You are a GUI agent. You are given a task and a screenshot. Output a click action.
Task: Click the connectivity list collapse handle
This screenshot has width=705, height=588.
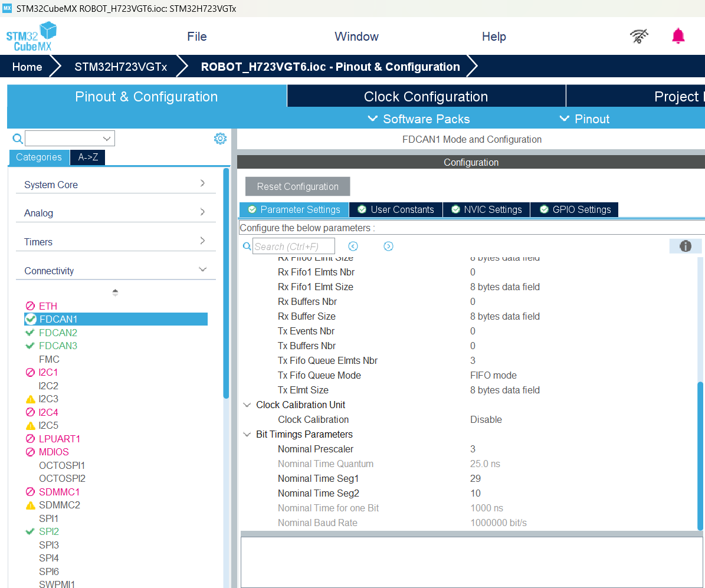(x=115, y=292)
